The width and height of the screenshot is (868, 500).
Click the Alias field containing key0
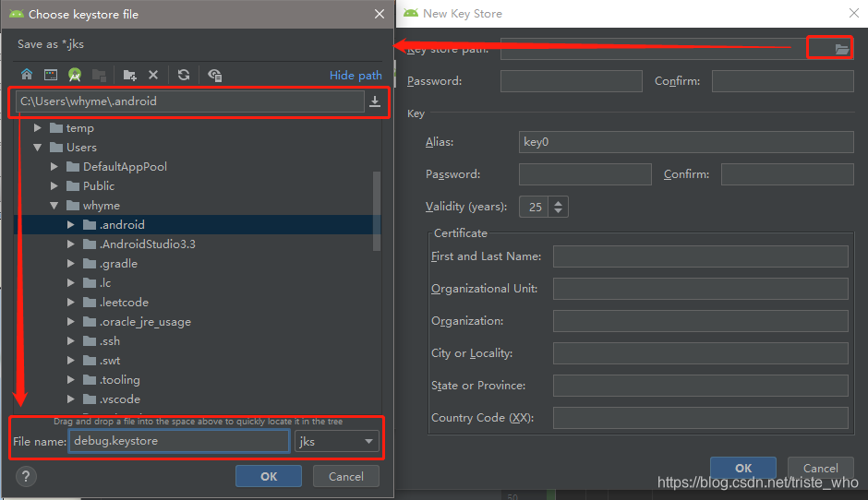pyautogui.click(x=686, y=141)
